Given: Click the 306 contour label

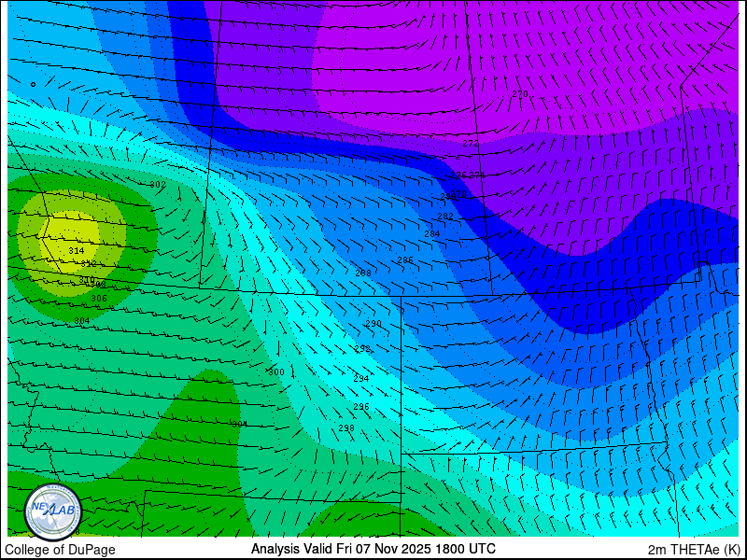Looking at the screenshot, I should point(99,298).
